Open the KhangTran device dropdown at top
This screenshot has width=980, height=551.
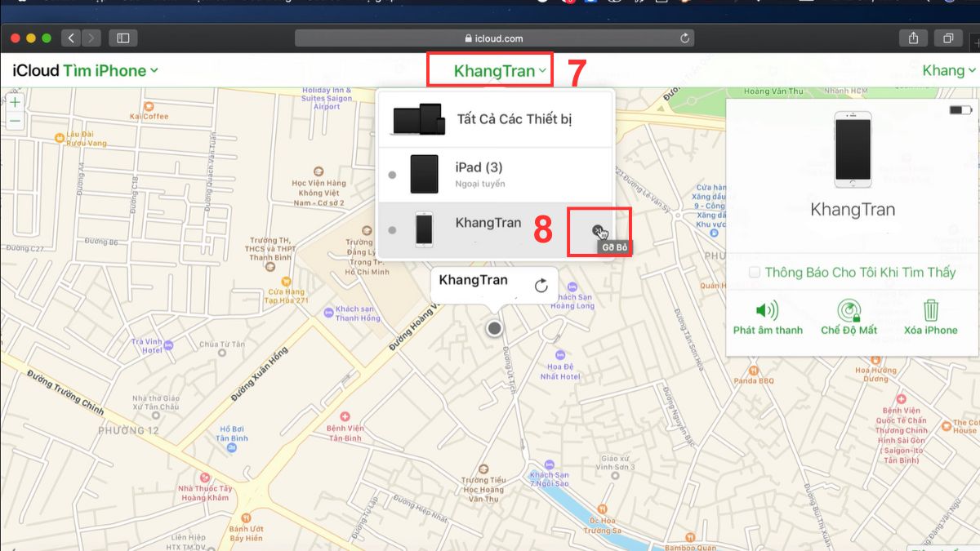(x=488, y=71)
